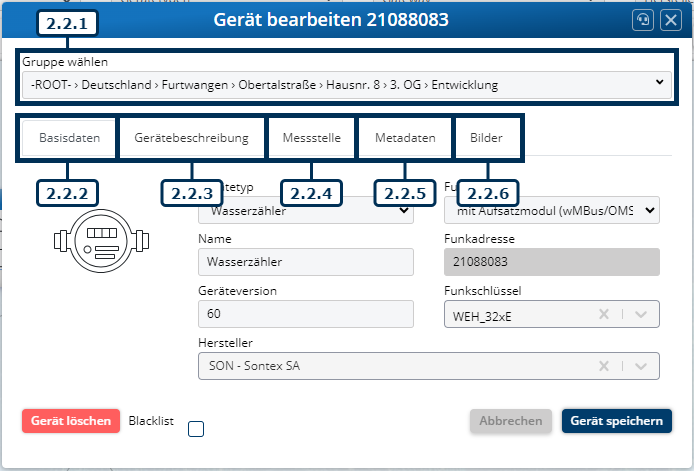
Task: Clear the Hersteller SON - Sontex SA selection
Action: pos(603,366)
